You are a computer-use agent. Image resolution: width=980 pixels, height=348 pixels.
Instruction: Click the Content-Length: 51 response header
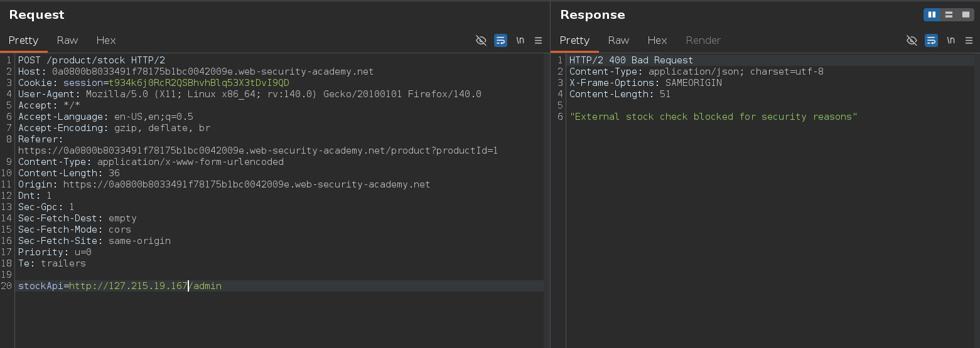coord(620,94)
